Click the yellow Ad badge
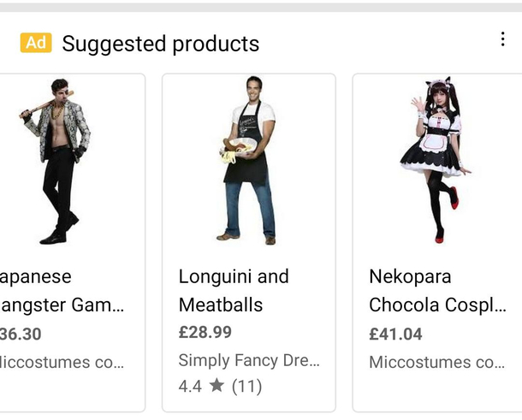 point(36,43)
